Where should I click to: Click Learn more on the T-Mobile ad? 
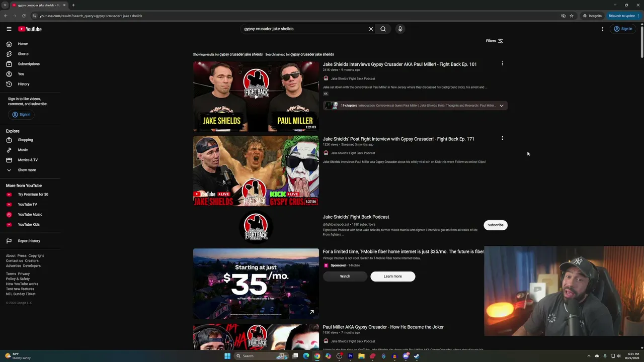pyautogui.click(x=393, y=277)
